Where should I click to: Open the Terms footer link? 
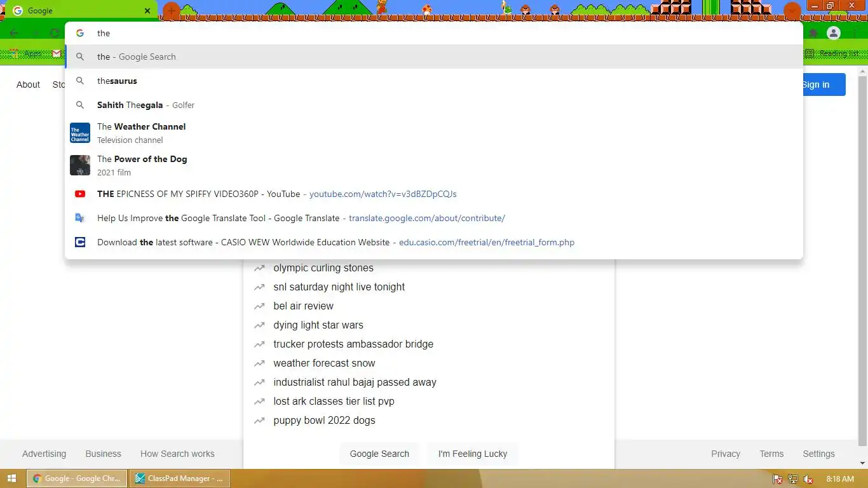771,454
